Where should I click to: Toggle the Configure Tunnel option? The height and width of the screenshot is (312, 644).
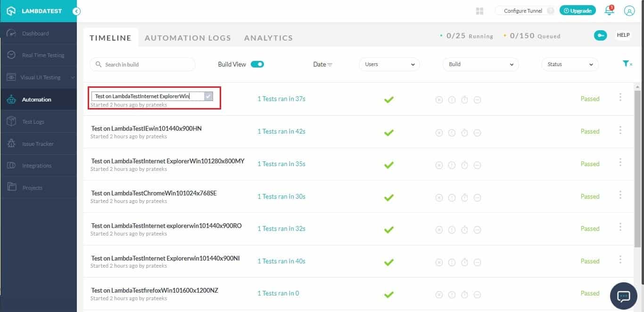(x=550, y=11)
